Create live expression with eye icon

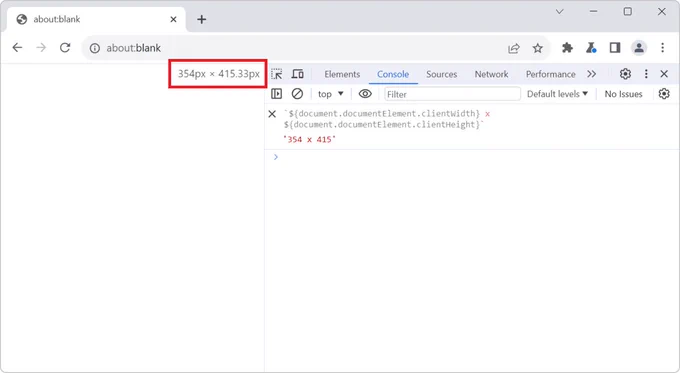[x=365, y=94]
